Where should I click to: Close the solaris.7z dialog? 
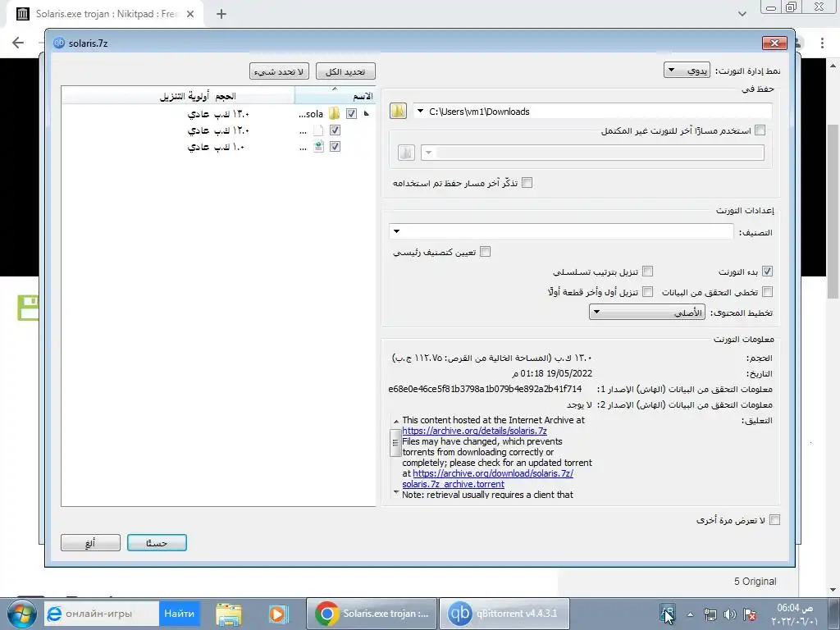point(774,43)
